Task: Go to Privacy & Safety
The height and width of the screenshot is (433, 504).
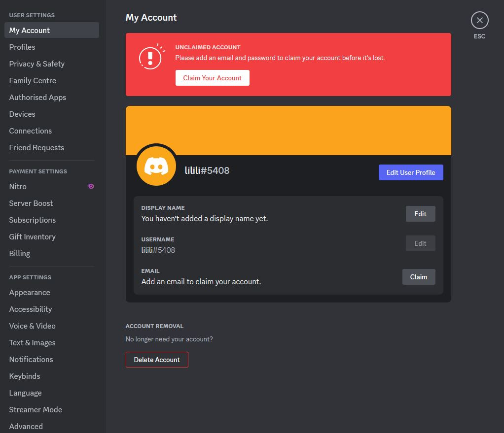Action: click(x=52, y=64)
